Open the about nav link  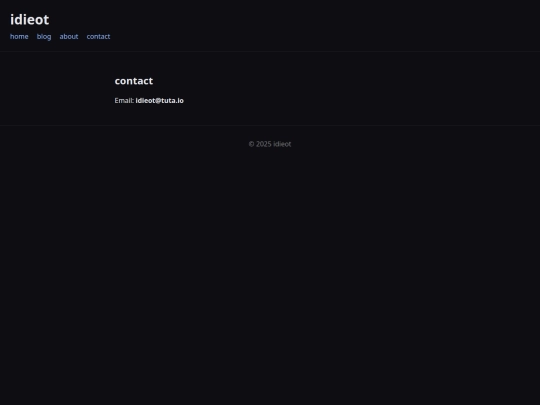click(x=69, y=37)
